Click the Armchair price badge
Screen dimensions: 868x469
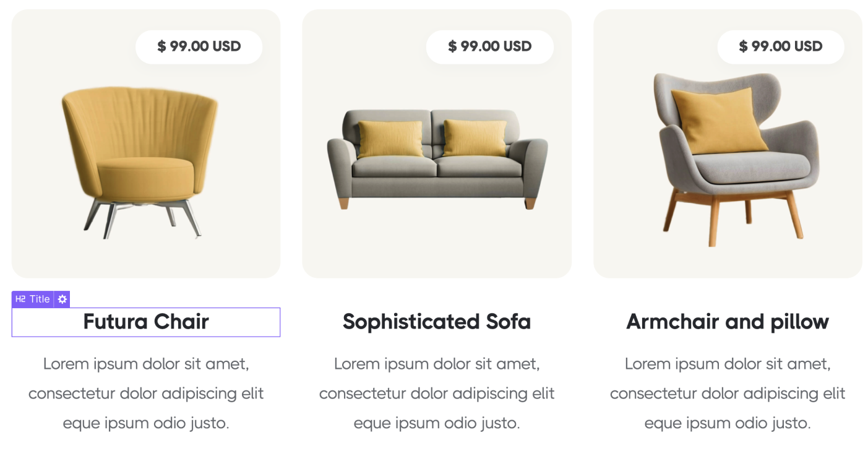click(x=780, y=46)
